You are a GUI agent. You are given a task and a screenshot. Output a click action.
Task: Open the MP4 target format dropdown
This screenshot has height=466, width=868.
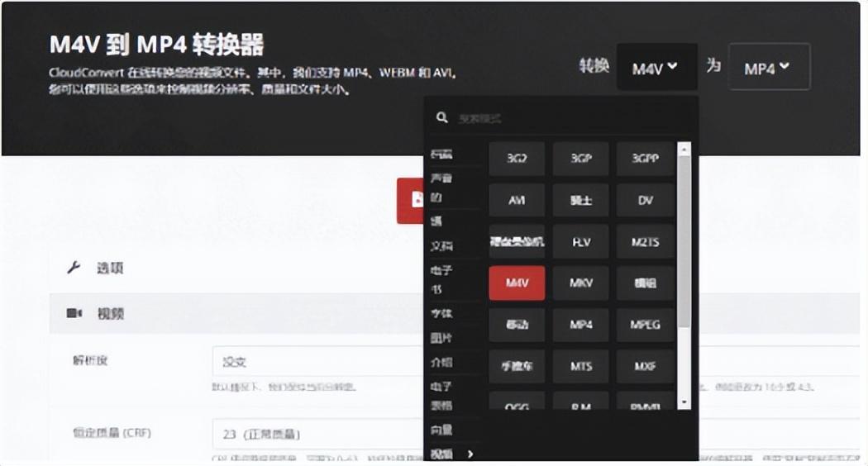[770, 68]
